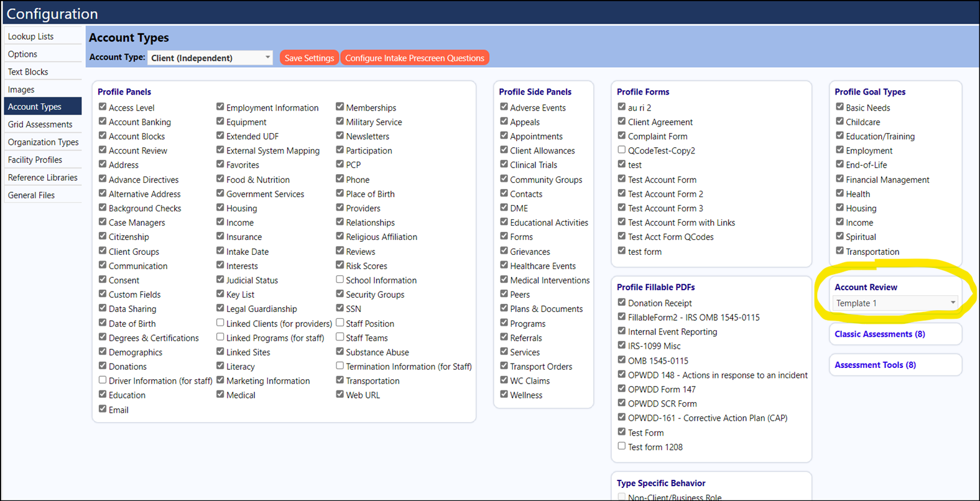Open Configure Intake Prescreen Questions
Image resolution: width=980 pixels, height=501 pixels.
click(x=415, y=58)
